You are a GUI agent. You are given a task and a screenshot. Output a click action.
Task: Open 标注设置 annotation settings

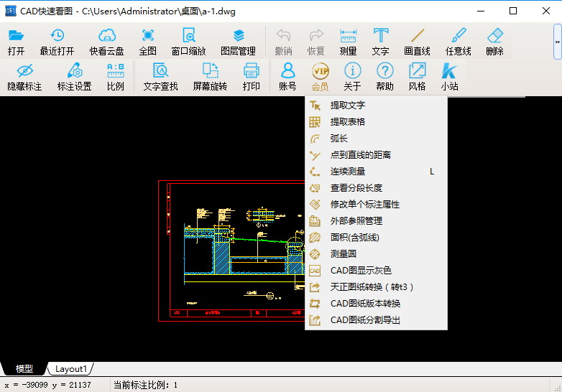[x=75, y=77]
